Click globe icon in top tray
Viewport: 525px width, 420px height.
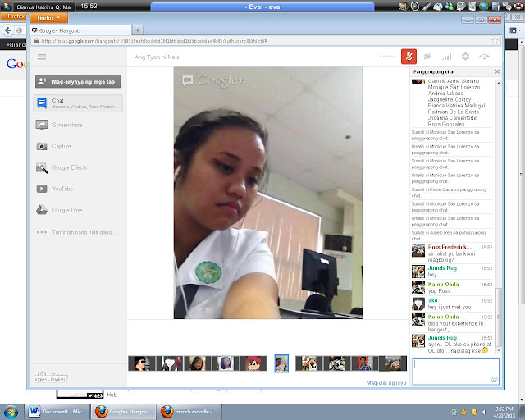[483, 6]
